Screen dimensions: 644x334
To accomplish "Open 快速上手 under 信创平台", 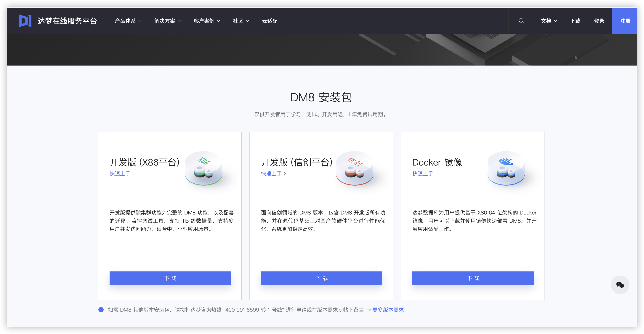I will pos(273,173).
